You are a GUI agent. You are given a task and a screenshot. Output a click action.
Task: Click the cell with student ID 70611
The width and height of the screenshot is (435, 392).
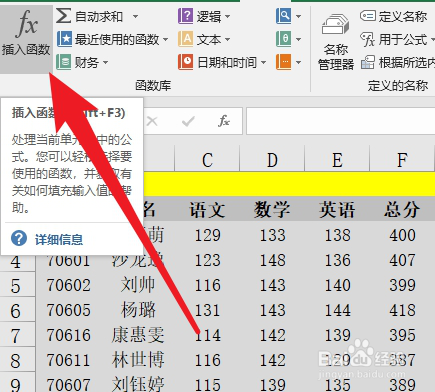(x=69, y=360)
